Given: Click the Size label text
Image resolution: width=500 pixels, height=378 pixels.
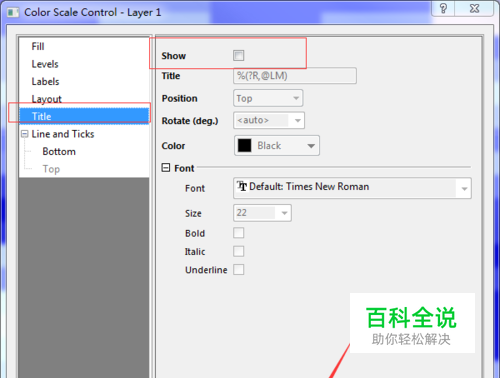Looking at the screenshot, I should click(193, 213).
